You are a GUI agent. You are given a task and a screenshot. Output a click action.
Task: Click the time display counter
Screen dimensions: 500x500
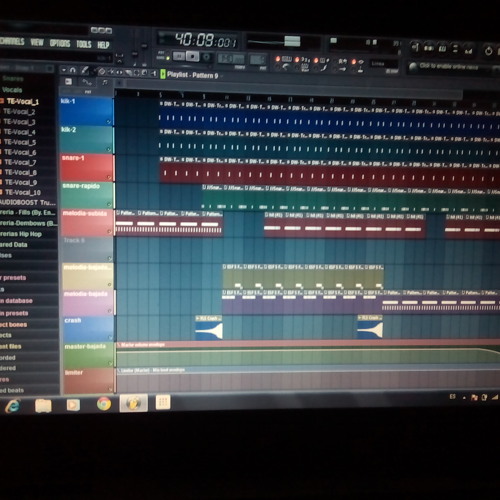(205, 41)
